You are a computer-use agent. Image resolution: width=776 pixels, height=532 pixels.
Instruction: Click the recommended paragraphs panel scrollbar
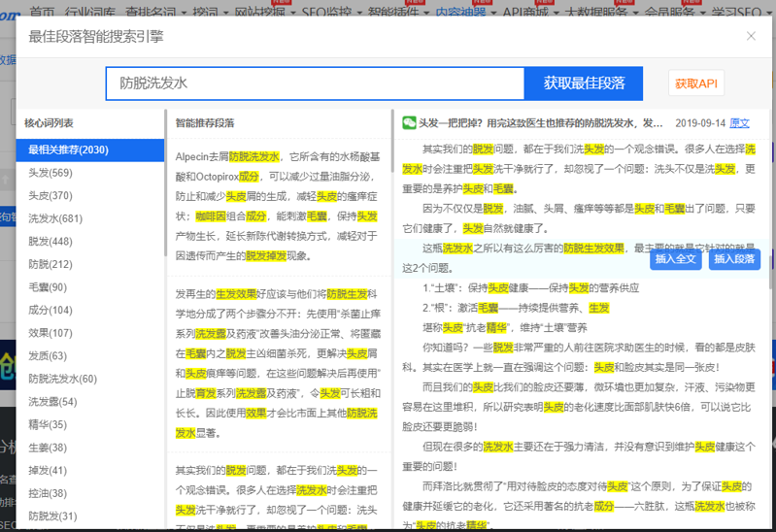(392, 141)
